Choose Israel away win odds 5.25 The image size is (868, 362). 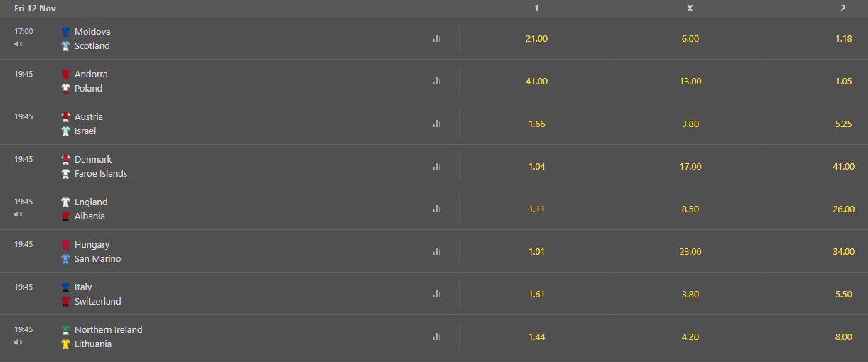click(x=844, y=124)
